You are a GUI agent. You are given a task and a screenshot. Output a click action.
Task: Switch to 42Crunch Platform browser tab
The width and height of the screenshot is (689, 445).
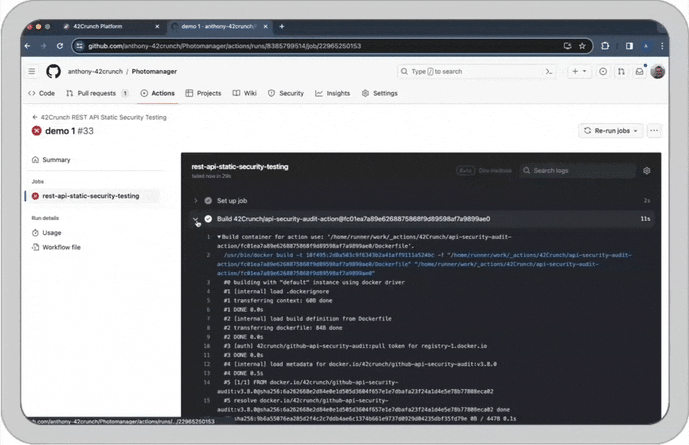tap(112, 26)
